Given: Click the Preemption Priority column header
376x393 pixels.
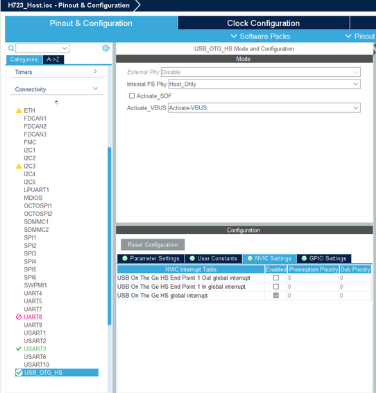Looking at the screenshot, I should [313, 269].
